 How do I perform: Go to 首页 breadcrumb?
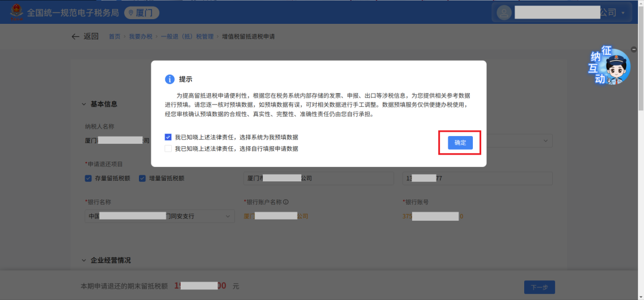(x=114, y=36)
